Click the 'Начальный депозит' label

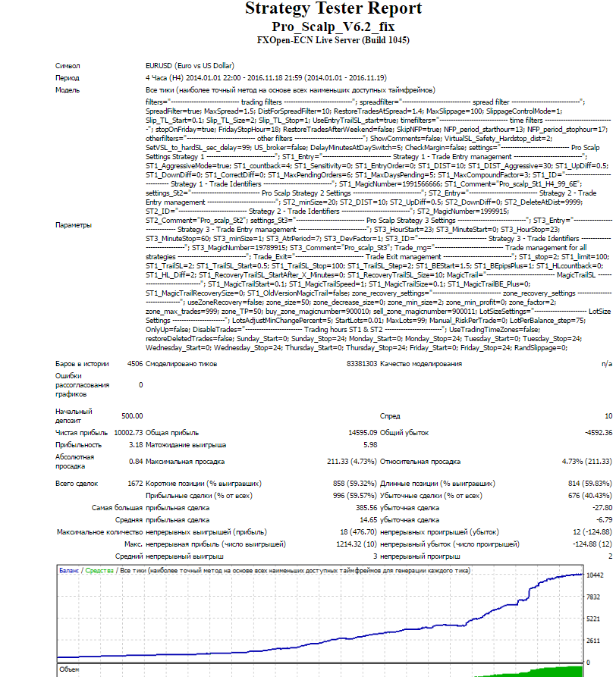point(74,416)
